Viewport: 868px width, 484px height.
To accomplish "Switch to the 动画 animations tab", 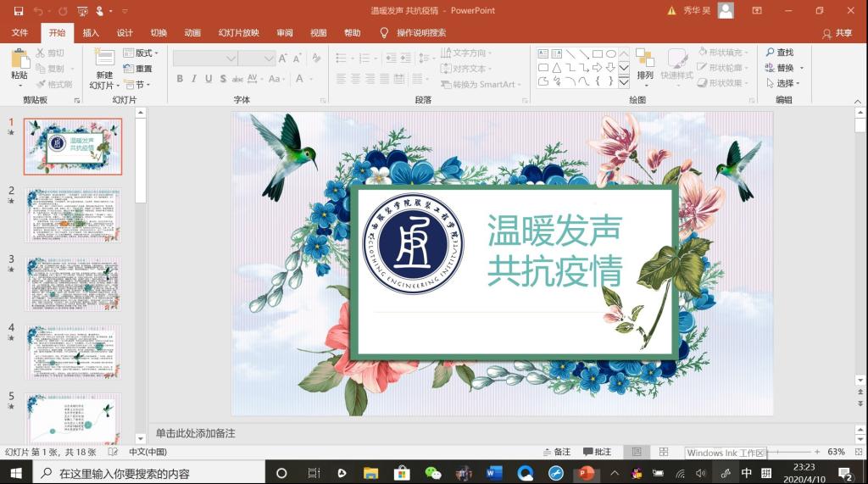I will click(x=192, y=33).
